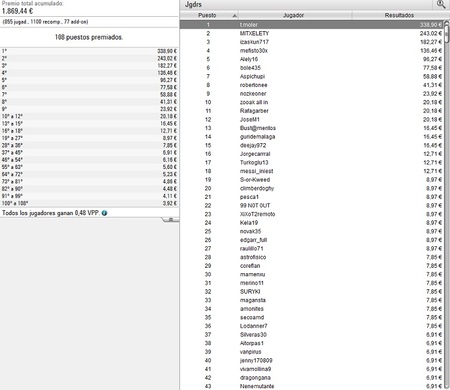Select player MITXELETY

[254, 33]
